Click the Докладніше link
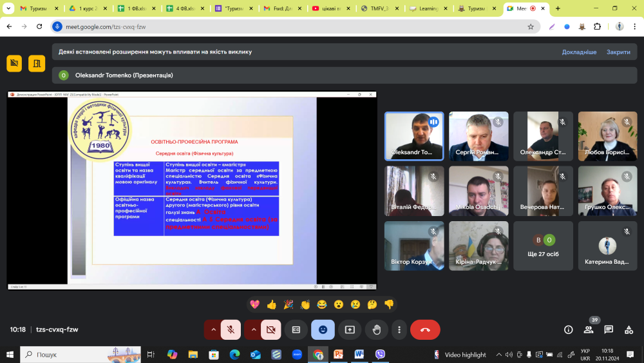This screenshot has height=363, width=644. click(579, 52)
